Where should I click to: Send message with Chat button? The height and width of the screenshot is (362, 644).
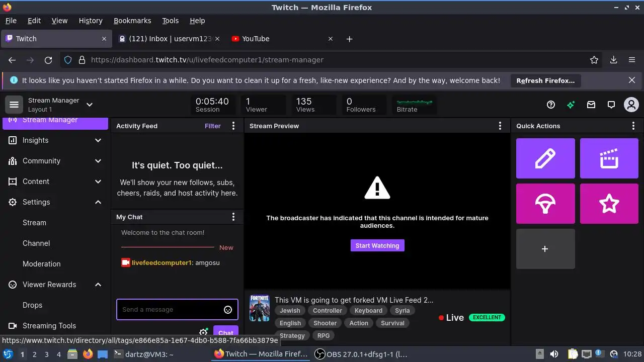tap(225, 332)
